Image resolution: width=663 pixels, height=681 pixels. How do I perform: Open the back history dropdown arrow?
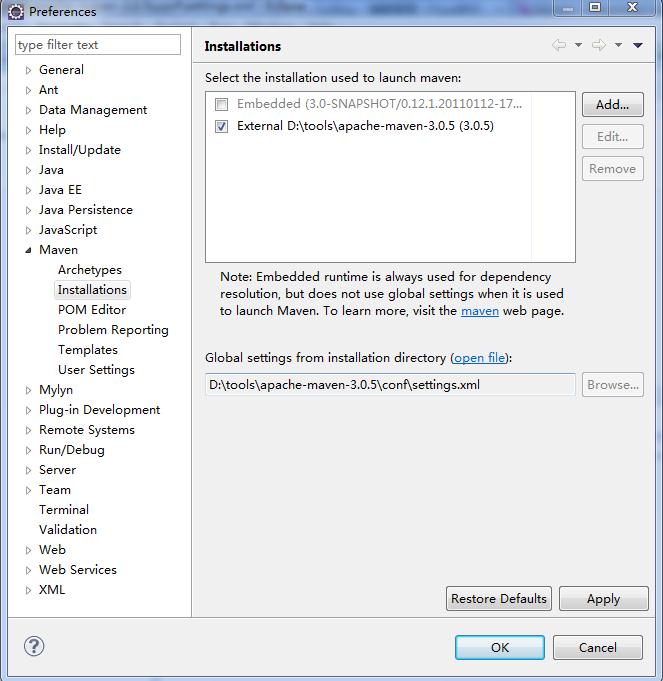pyautogui.click(x=578, y=45)
